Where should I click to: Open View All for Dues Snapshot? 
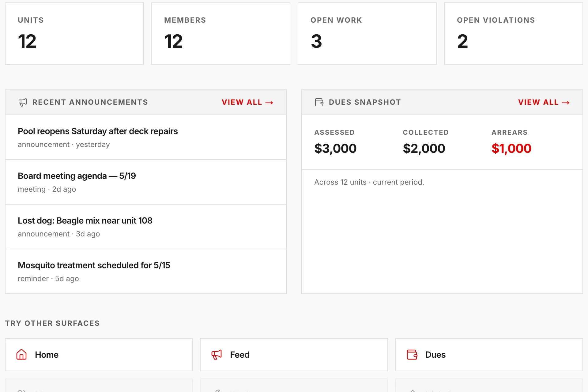[x=544, y=102]
